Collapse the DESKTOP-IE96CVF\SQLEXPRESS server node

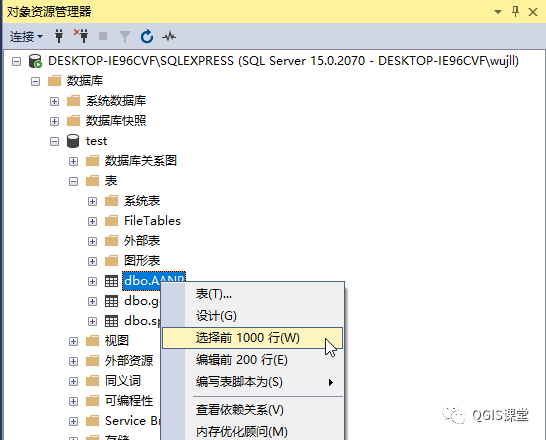tap(16, 62)
